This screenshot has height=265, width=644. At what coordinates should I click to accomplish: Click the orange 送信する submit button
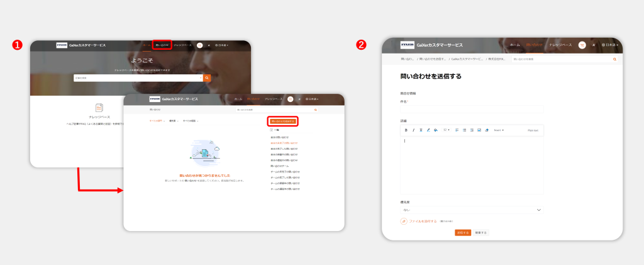pyautogui.click(x=463, y=233)
